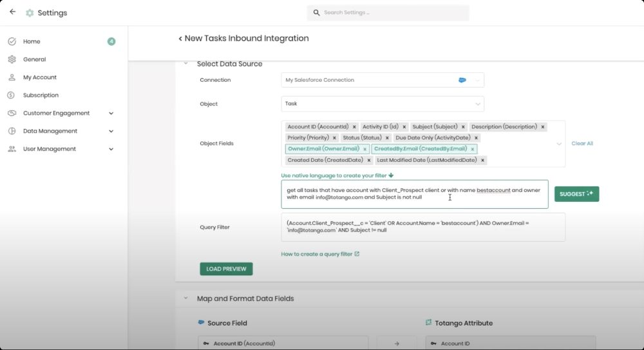Click the Clear All link
Image resolution: width=644 pixels, height=350 pixels.
pos(582,144)
